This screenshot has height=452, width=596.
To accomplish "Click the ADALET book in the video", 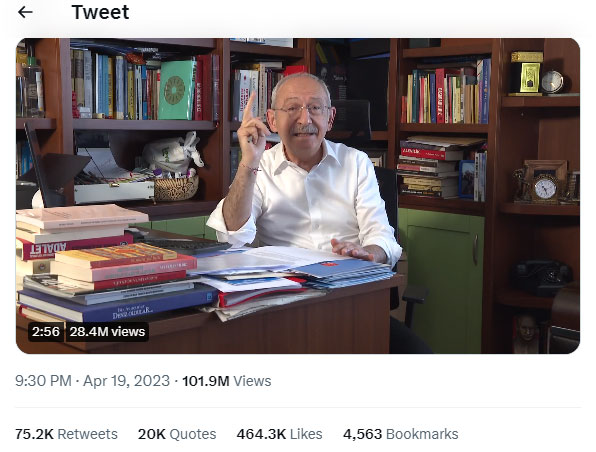I will [x=74, y=246].
